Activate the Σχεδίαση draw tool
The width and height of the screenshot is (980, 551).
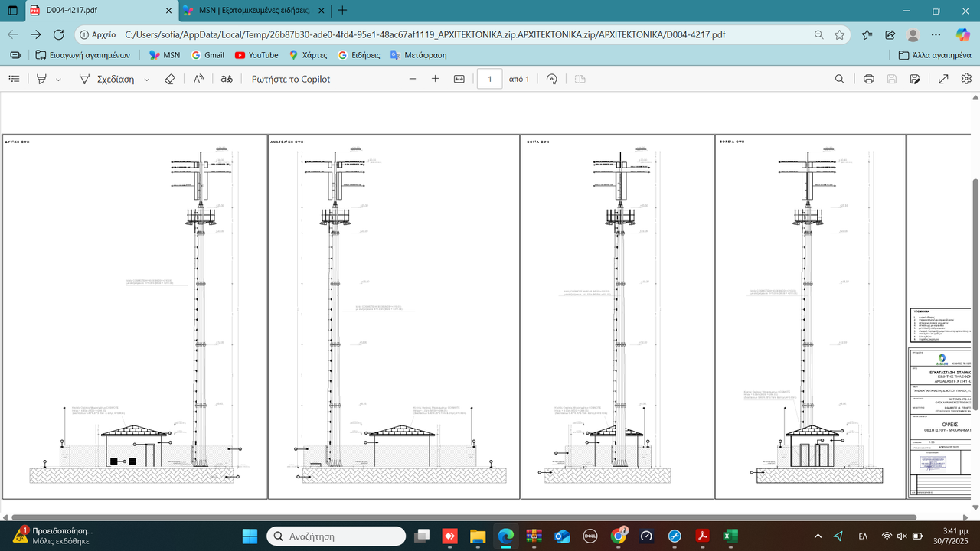[106, 79]
